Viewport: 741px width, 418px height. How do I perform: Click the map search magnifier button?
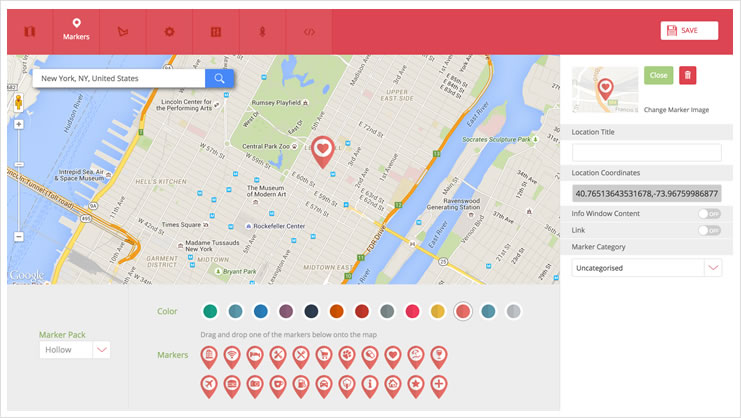(219, 78)
